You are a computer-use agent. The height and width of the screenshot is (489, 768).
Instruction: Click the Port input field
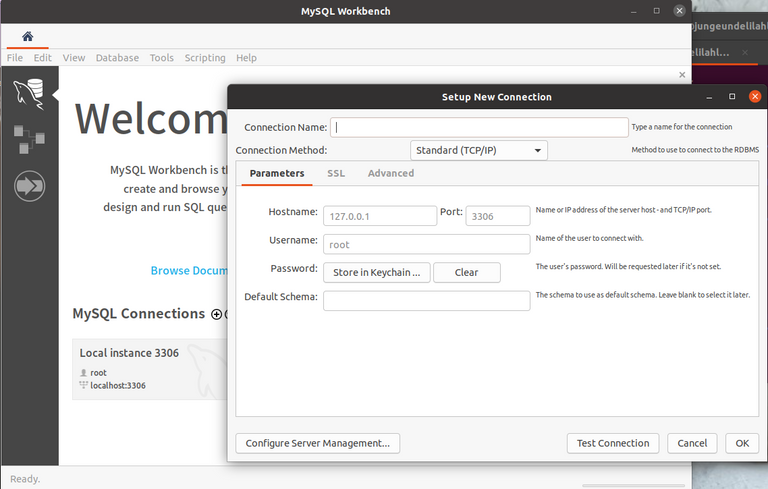point(498,216)
